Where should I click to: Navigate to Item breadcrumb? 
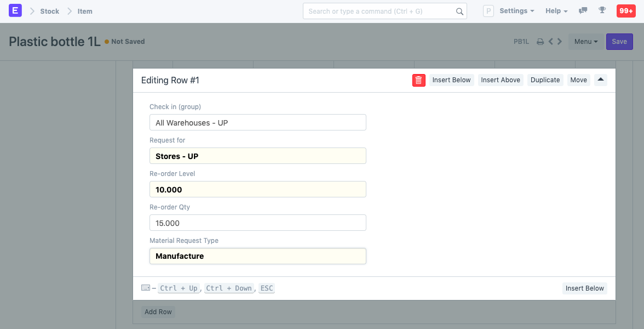85,11
